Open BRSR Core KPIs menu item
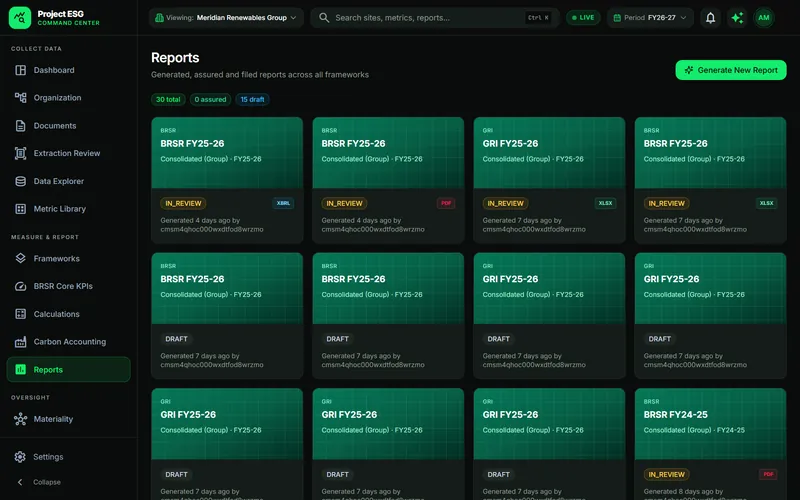 tap(68, 286)
